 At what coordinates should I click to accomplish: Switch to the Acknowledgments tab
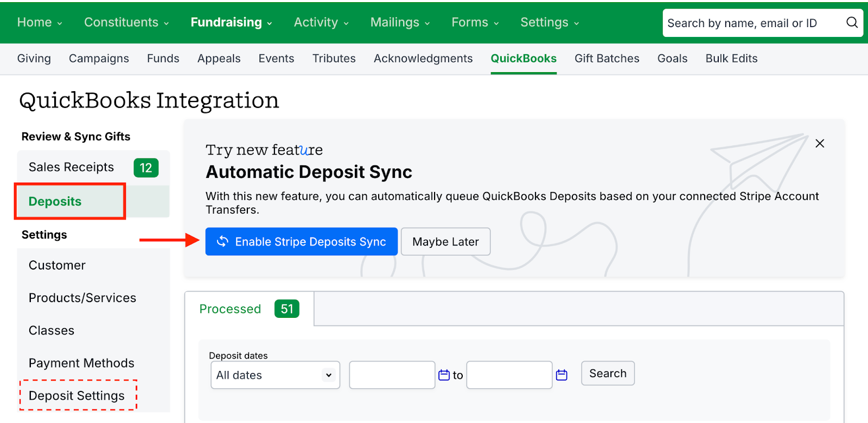click(423, 59)
